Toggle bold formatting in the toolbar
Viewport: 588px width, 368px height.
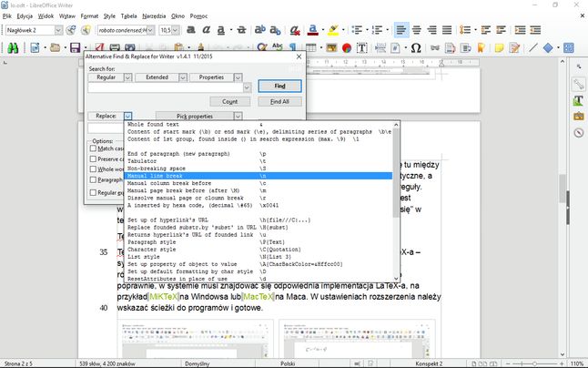coord(191,30)
